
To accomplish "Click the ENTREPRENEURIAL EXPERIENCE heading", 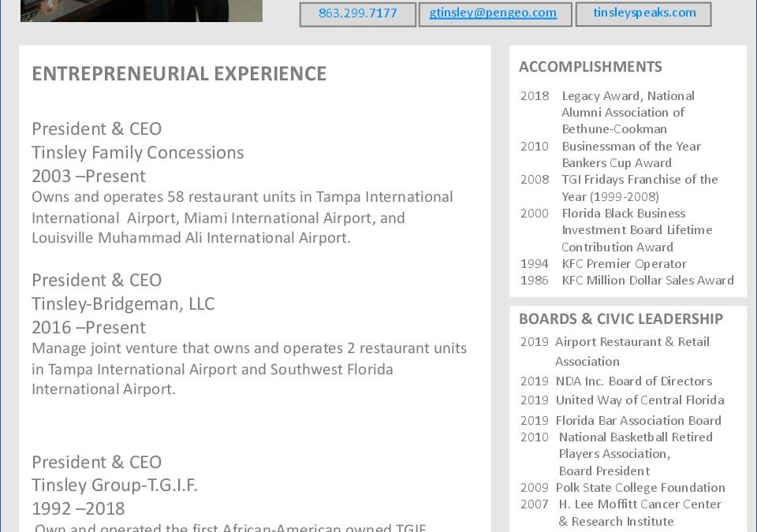I will click(179, 74).
